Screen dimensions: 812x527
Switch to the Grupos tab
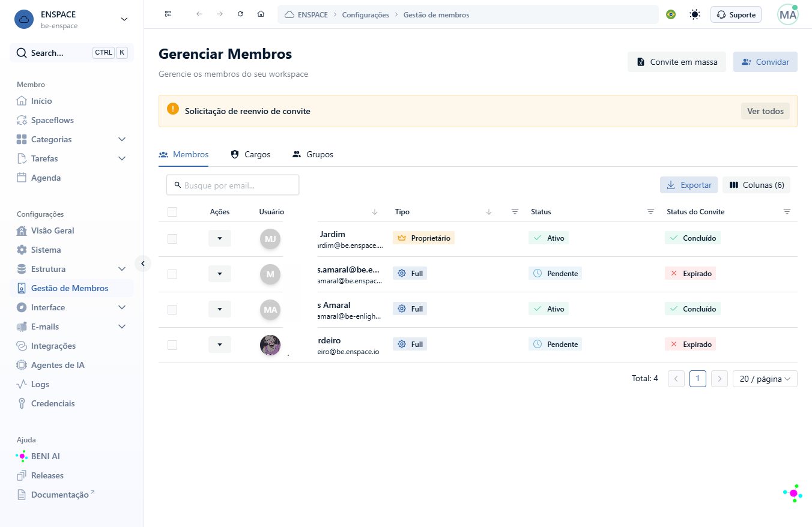(313, 154)
